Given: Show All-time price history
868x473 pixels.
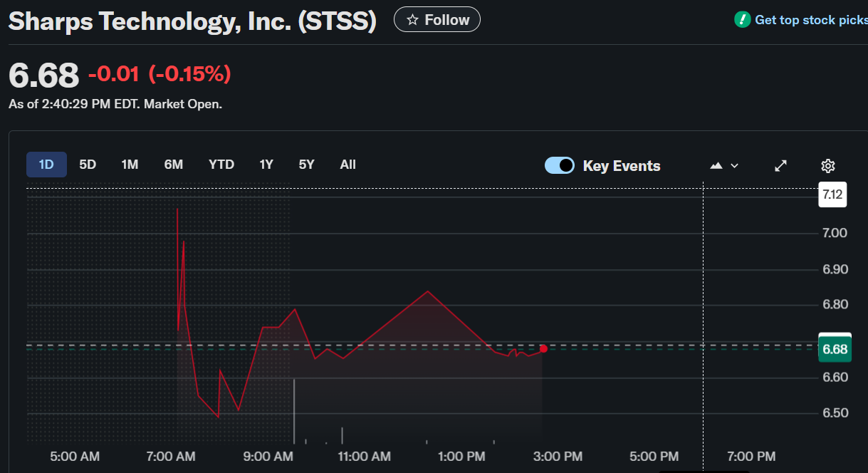Looking at the screenshot, I should pos(347,165).
